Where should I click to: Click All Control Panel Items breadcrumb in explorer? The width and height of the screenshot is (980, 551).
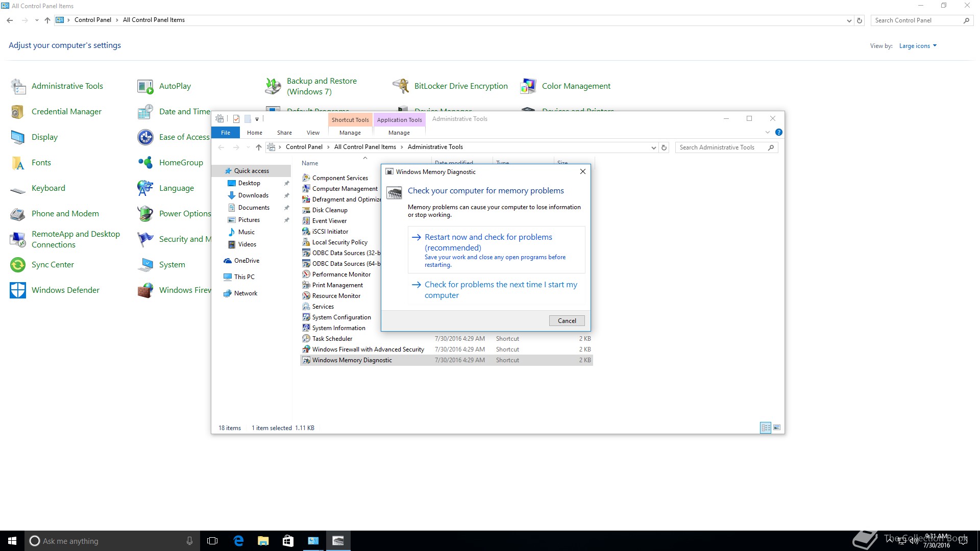(365, 147)
